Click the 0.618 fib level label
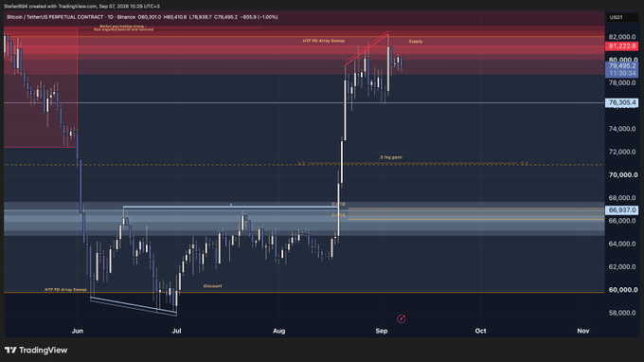 click(x=338, y=204)
